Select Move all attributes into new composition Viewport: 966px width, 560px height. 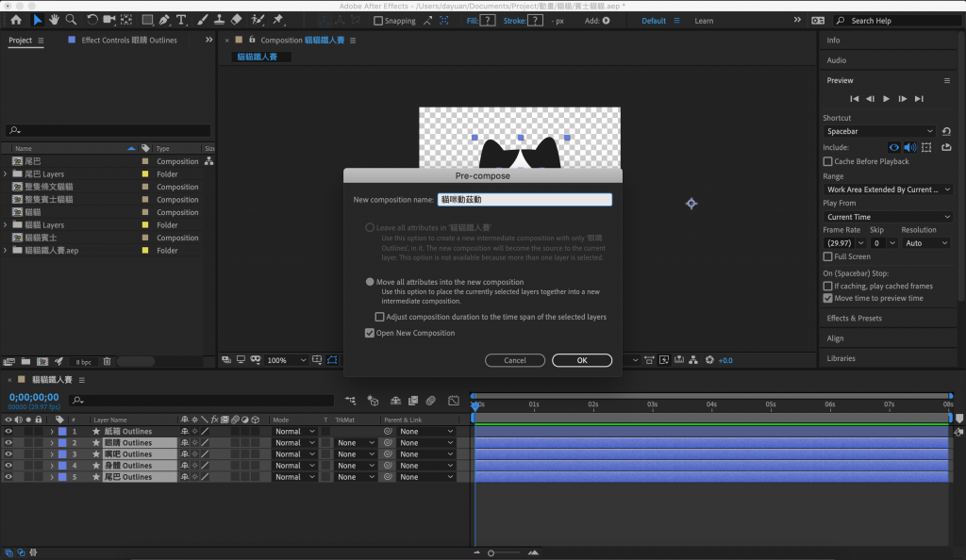pyautogui.click(x=370, y=282)
